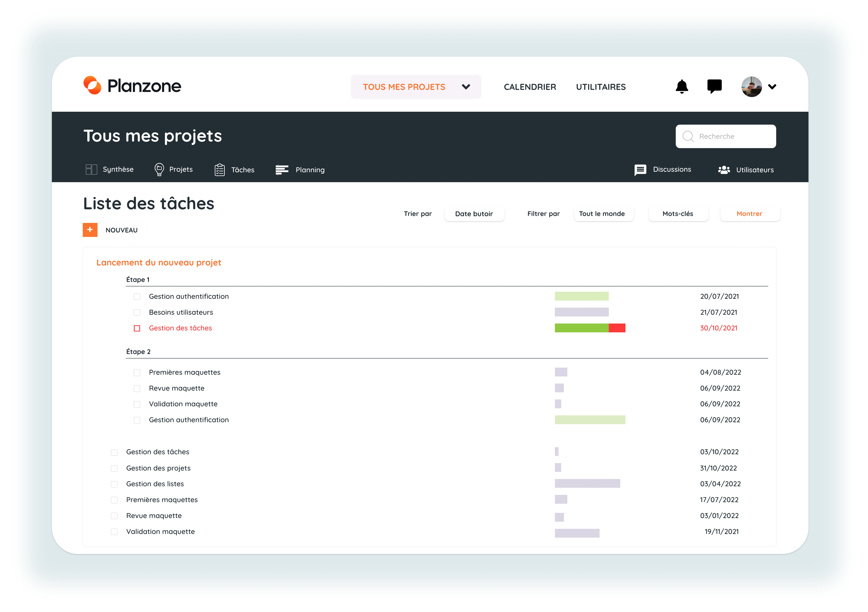Open the notifications bell
Viewport: 868px width, 612px height.
[682, 87]
